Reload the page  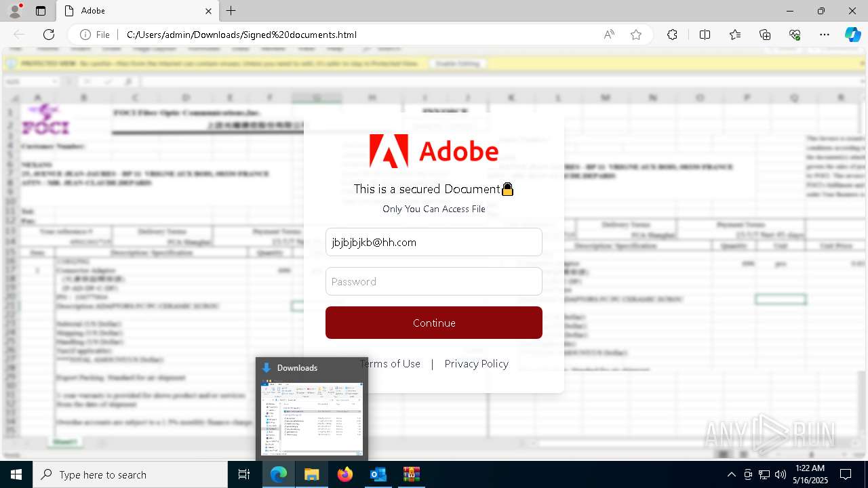point(49,35)
